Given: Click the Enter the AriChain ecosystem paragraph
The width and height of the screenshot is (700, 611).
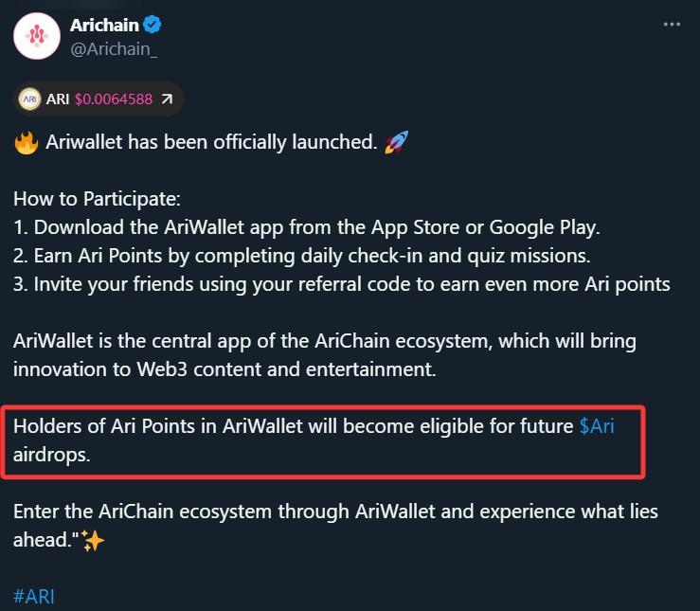Looking at the screenshot, I should [x=335, y=526].
